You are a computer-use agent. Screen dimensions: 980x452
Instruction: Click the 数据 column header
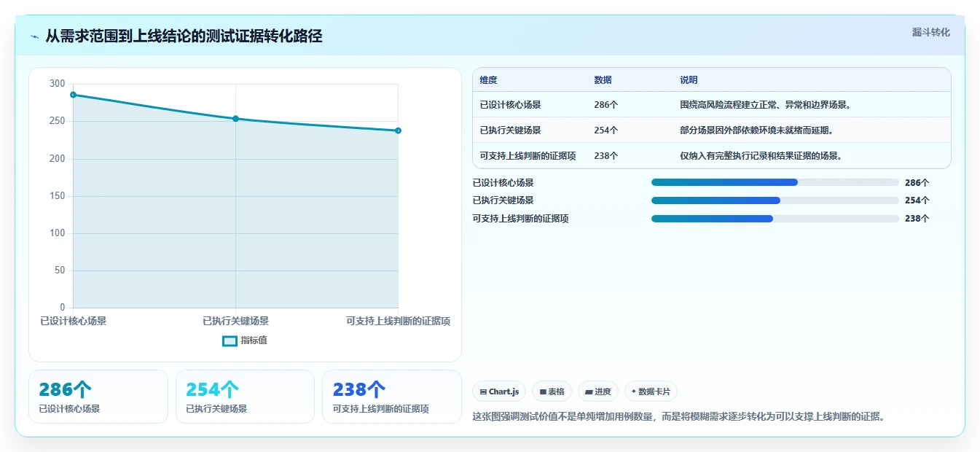(603, 80)
